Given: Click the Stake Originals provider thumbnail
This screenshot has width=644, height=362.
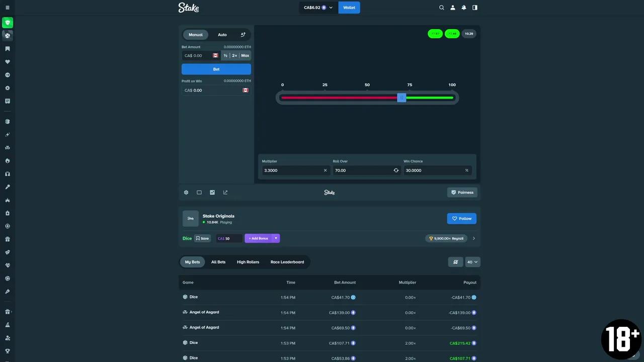Looking at the screenshot, I should [x=191, y=219].
